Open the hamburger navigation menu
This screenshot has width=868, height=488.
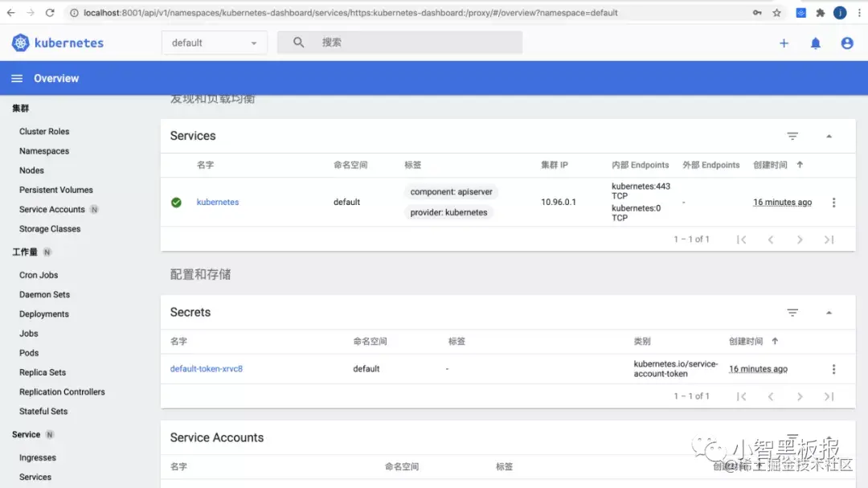pyautogui.click(x=17, y=79)
